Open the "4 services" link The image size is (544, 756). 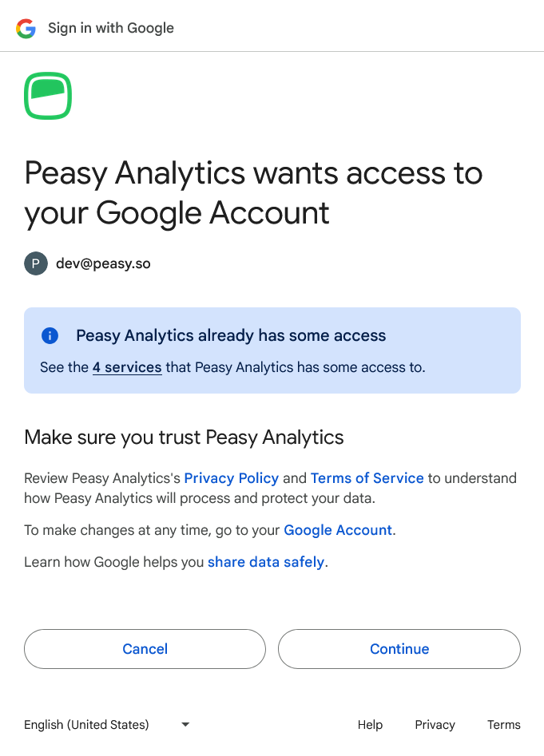127,368
